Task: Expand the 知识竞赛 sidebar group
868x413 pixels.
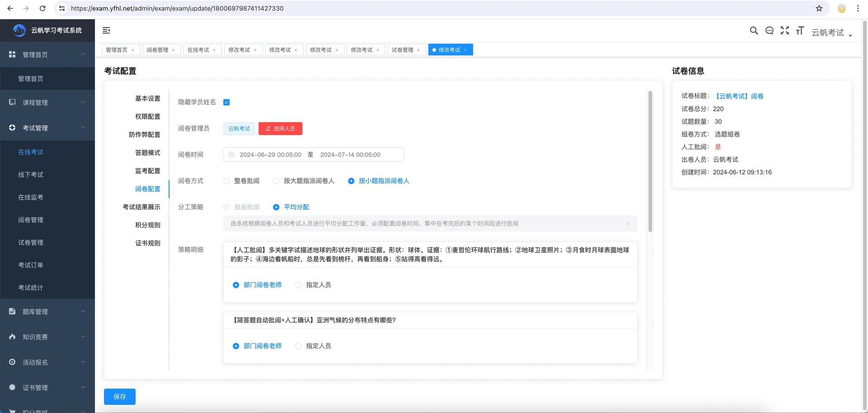Action: pos(47,337)
